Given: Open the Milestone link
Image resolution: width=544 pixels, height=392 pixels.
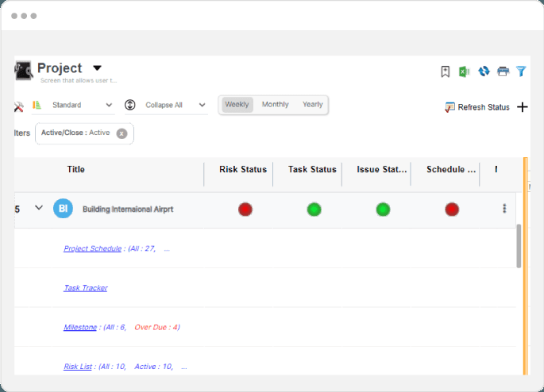Looking at the screenshot, I should point(80,327).
